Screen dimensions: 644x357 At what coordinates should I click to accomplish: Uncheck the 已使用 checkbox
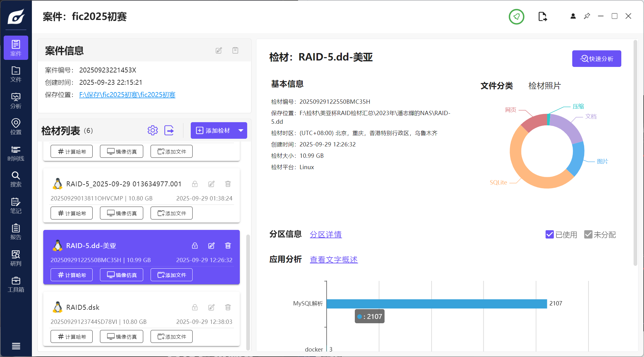550,235
